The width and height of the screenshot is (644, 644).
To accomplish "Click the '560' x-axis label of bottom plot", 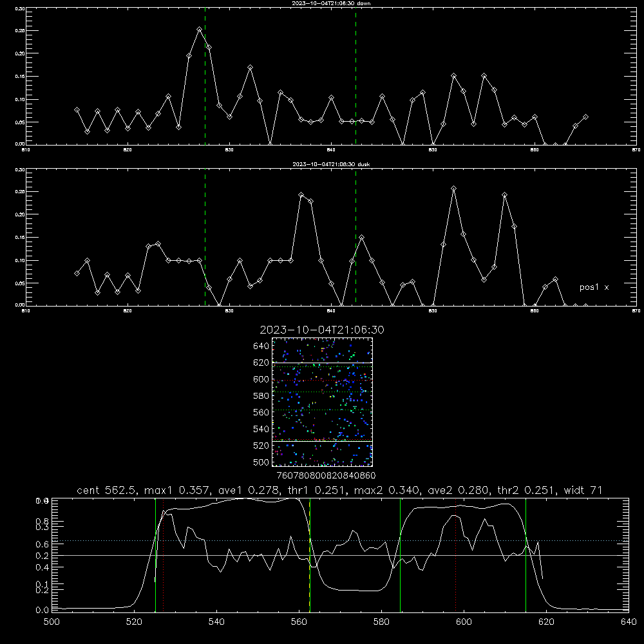I will (x=299, y=622).
